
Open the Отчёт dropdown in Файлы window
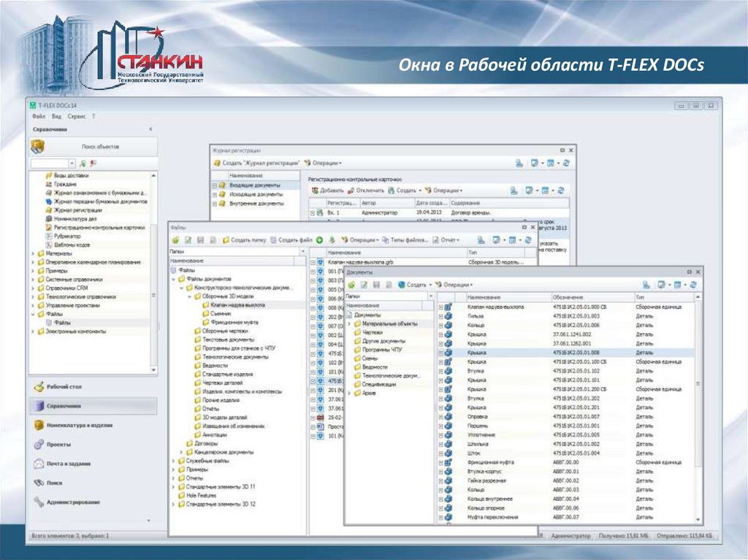point(446,240)
